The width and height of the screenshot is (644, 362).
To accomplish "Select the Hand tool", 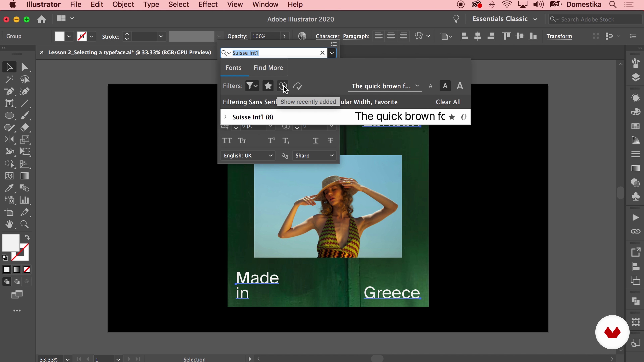I will click(9, 224).
